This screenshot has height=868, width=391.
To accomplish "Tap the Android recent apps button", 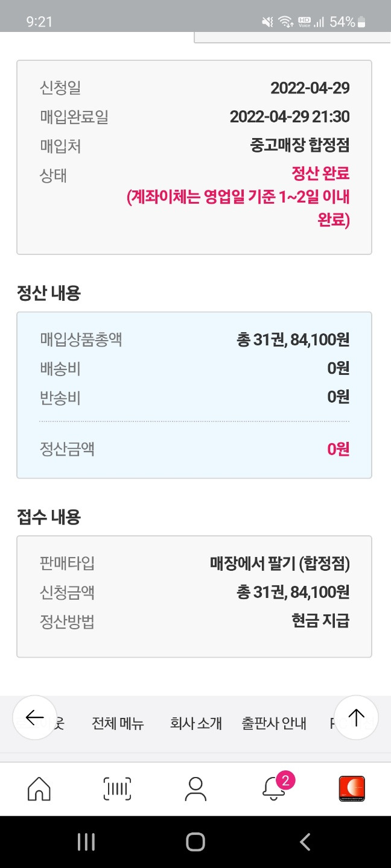I will click(x=86, y=842).
